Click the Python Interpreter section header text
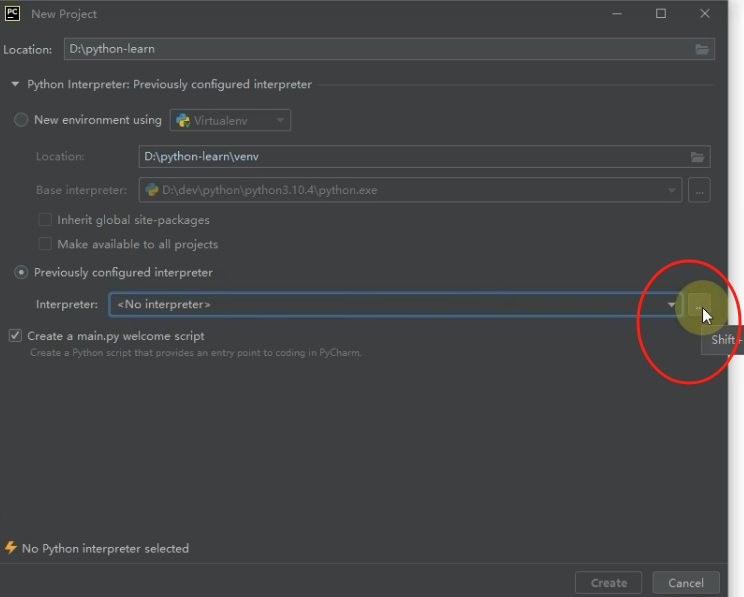 (x=169, y=84)
